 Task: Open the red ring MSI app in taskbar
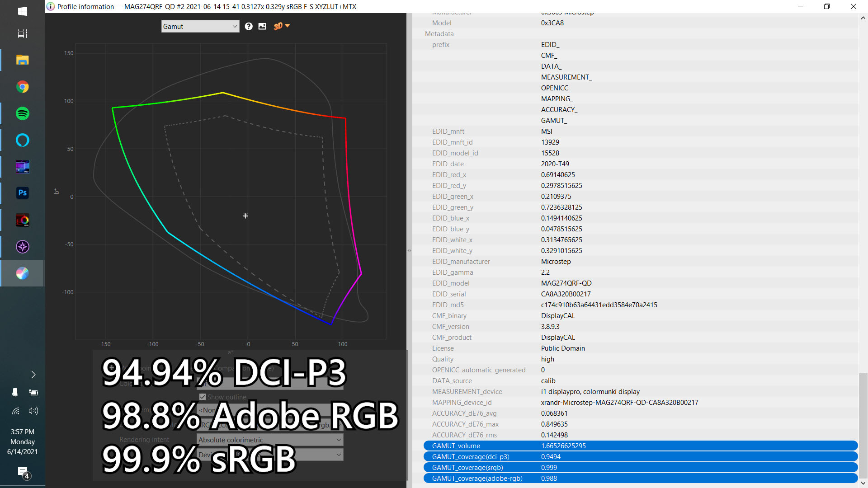(23, 220)
